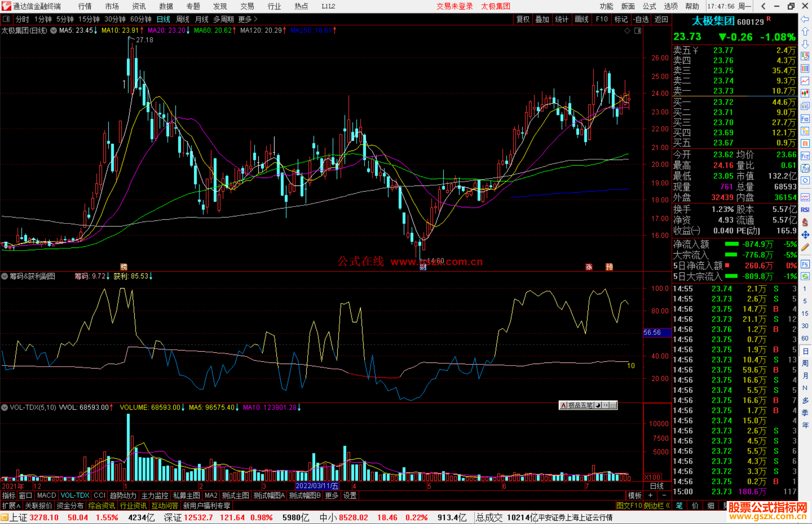Select the MACD indicator tab

click(x=47, y=495)
